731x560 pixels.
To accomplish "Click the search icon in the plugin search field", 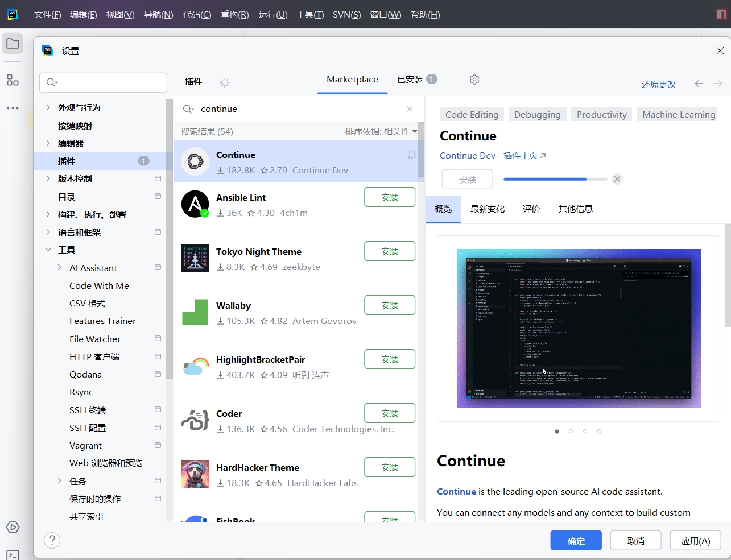I will 188,109.
